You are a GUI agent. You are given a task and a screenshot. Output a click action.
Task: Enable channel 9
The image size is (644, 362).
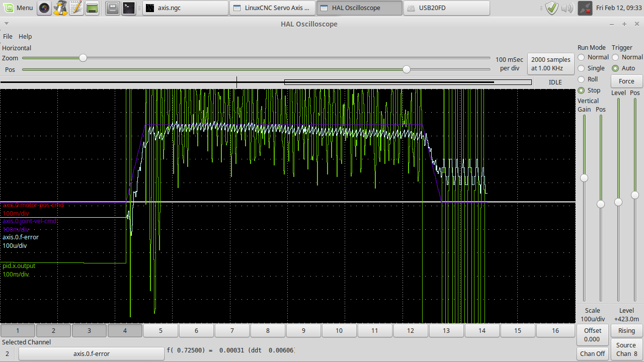tap(303, 330)
